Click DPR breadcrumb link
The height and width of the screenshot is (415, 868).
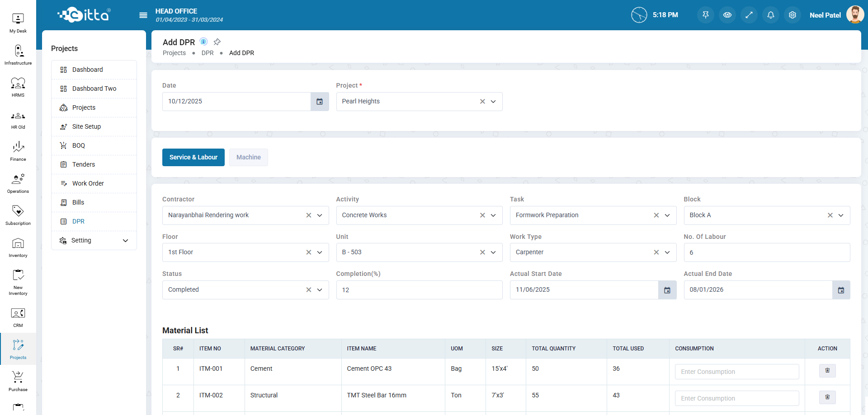pyautogui.click(x=208, y=53)
